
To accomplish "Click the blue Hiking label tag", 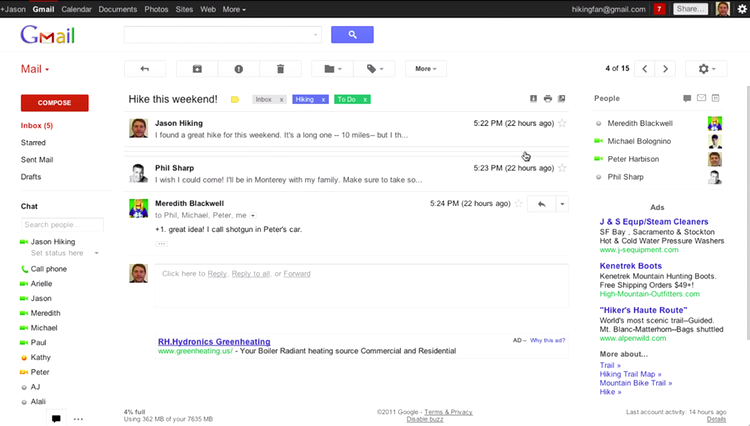I will tap(305, 99).
